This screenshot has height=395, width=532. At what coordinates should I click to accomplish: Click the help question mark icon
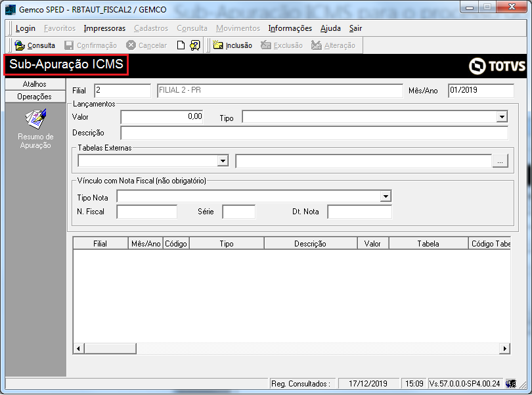(195, 45)
